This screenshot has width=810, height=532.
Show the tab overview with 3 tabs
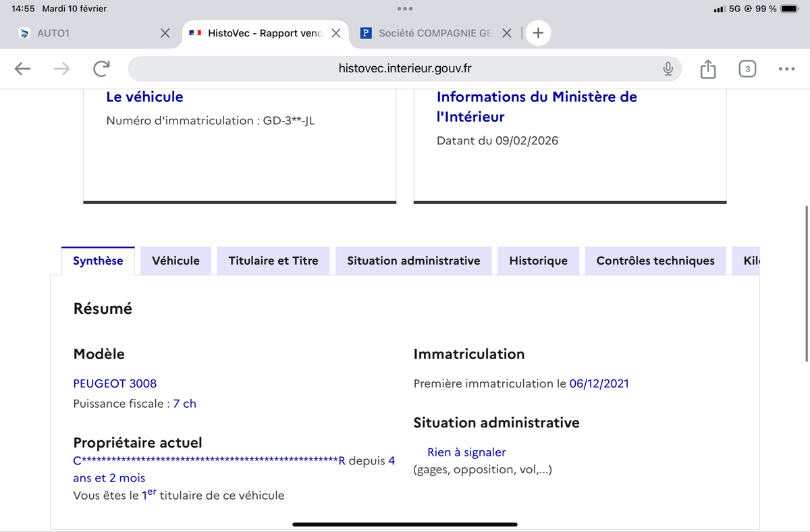[x=747, y=69]
